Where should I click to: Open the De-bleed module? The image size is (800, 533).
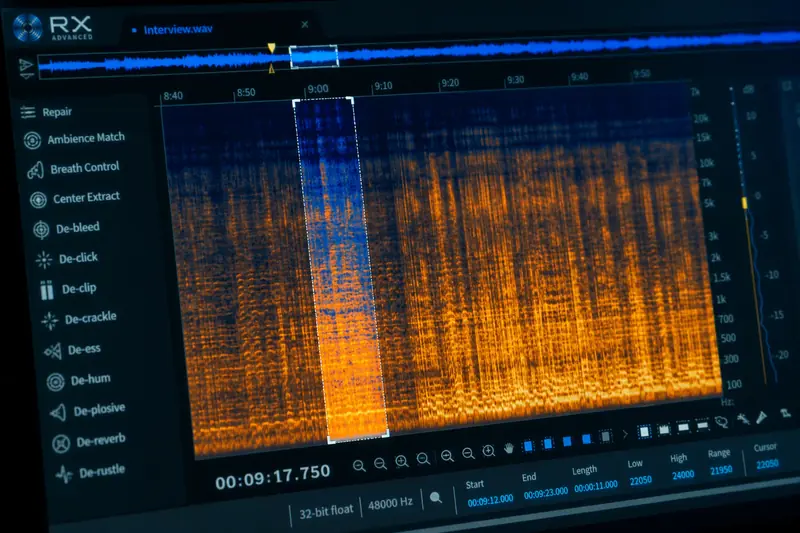66,229
